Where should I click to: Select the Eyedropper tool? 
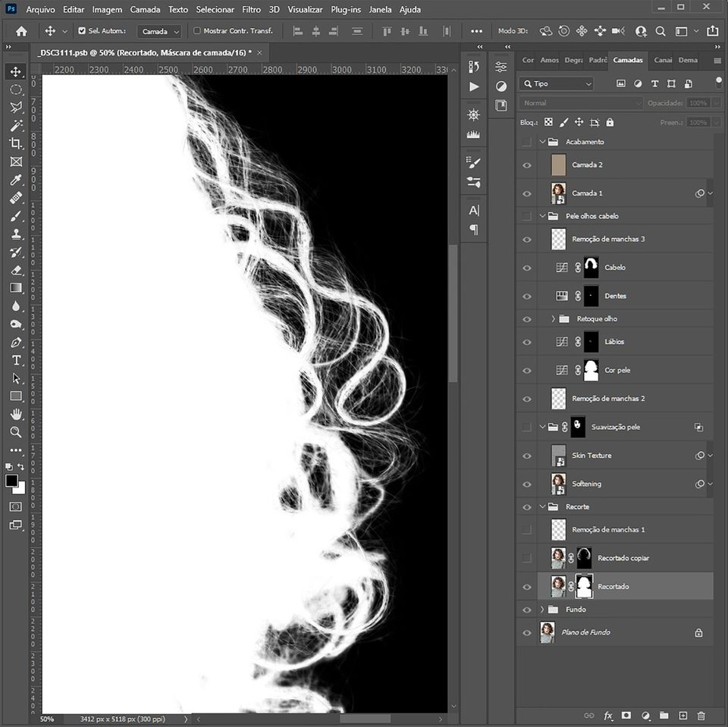tap(16, 180)
